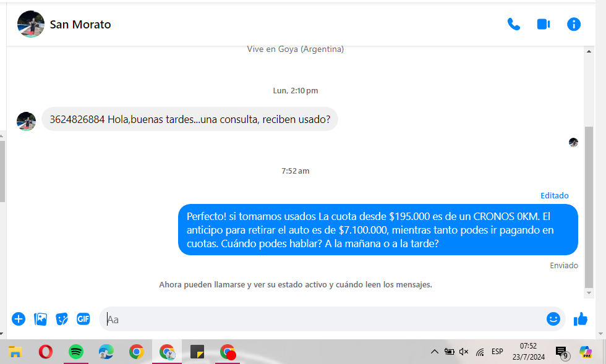The width and height of the screenshot is (606, 364).
Task: Select the sent message about CRONOS 0KM
Action: (378, 230)
